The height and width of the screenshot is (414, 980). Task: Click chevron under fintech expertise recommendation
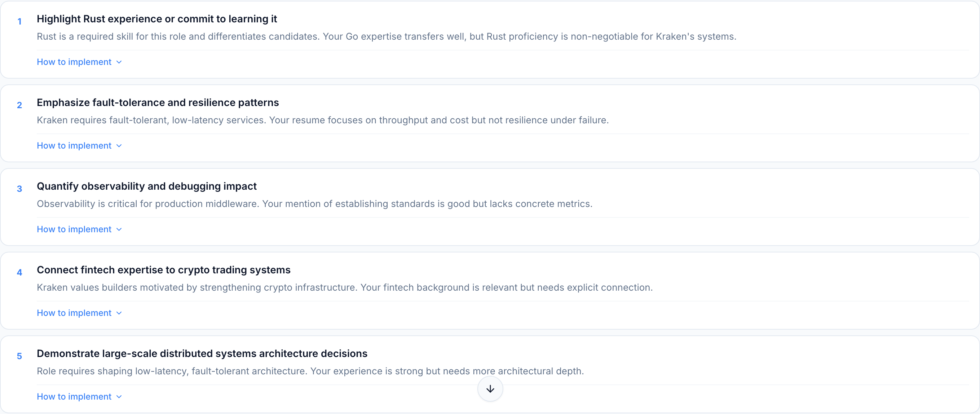[119, 313]
